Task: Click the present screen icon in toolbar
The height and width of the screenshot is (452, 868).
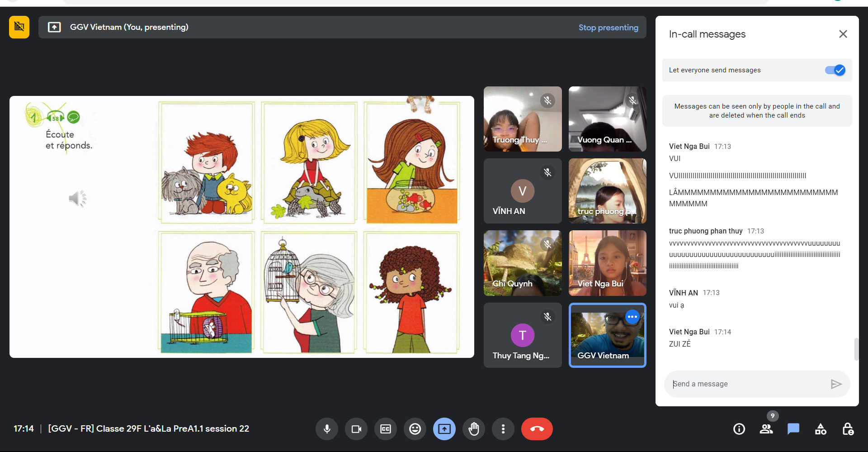Action: [444, 429]
